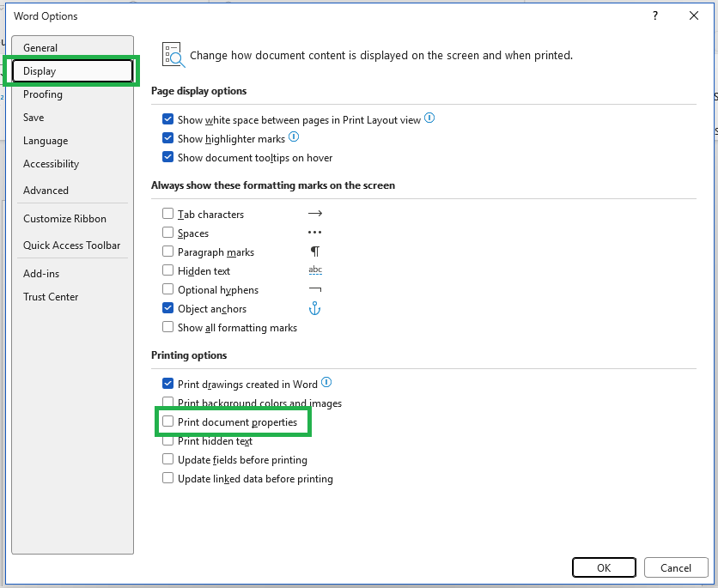The width and height of the screenshot is (718, 588).
Task: Open the Accessibility category
Action: (x=72, y=164)
